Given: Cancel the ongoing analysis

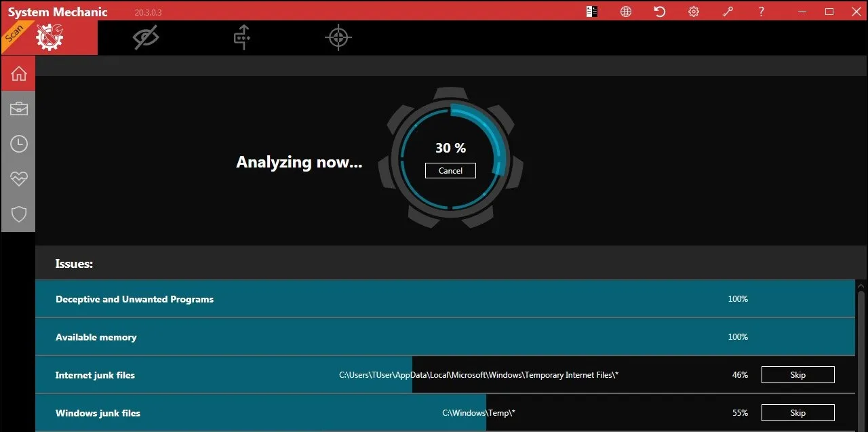Looking at the screenshot, I should pyautogui.click(x=450, y=171).
